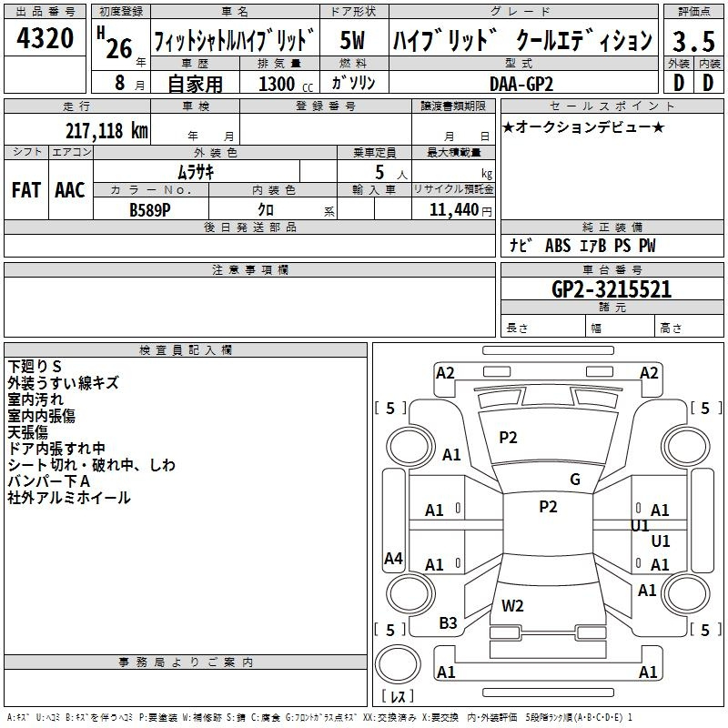Click fuel type ガソリン

pyautogui.click(x=353, y=83)
